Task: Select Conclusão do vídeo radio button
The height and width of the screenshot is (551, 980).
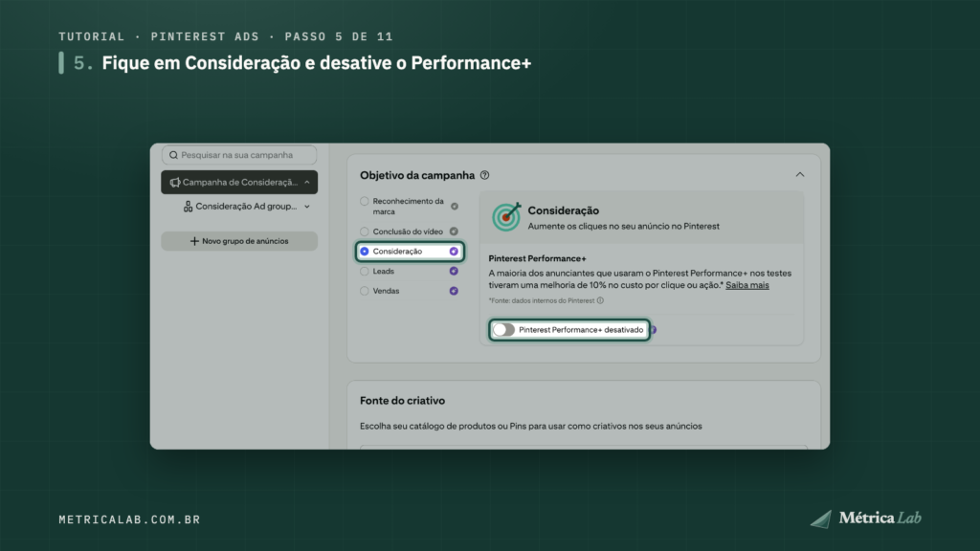Action: pos(365,231)
